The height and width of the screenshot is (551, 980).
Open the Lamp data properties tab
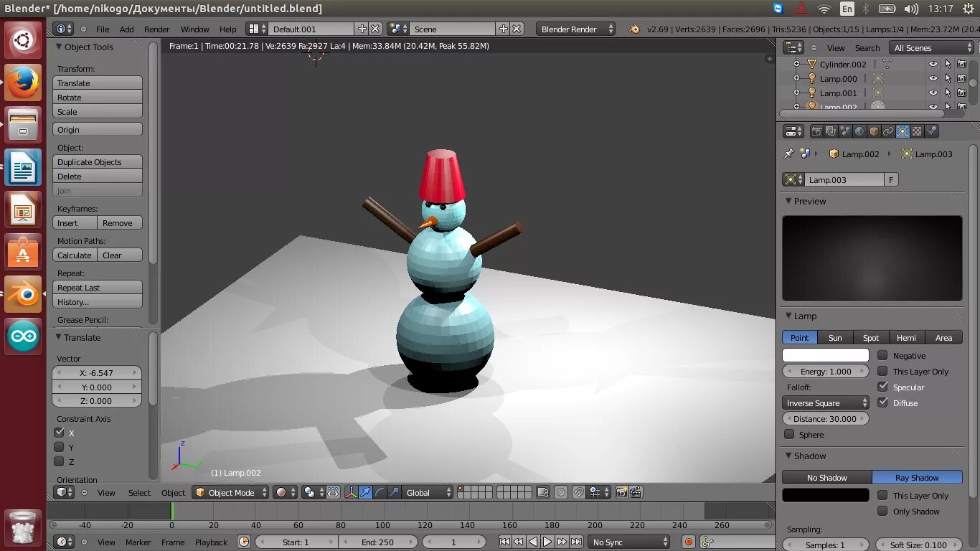click(903, 131)
